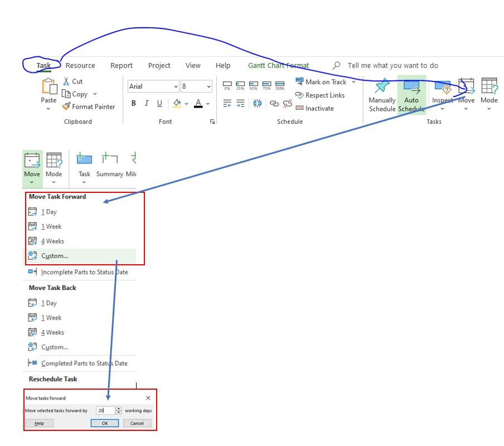The width and height of the screenshot is (504, 446).
Task: Select Completed Parts to Status Date
Action: [80, 363]
